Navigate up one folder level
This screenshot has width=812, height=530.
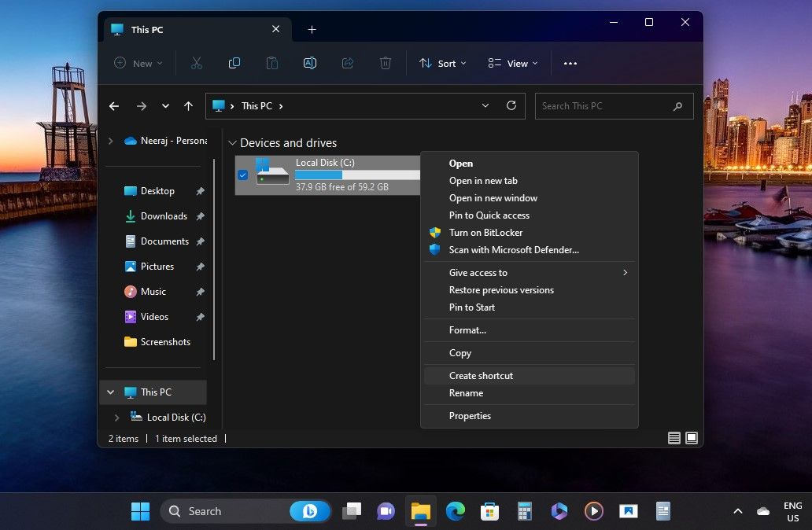[x=188, y=105]
